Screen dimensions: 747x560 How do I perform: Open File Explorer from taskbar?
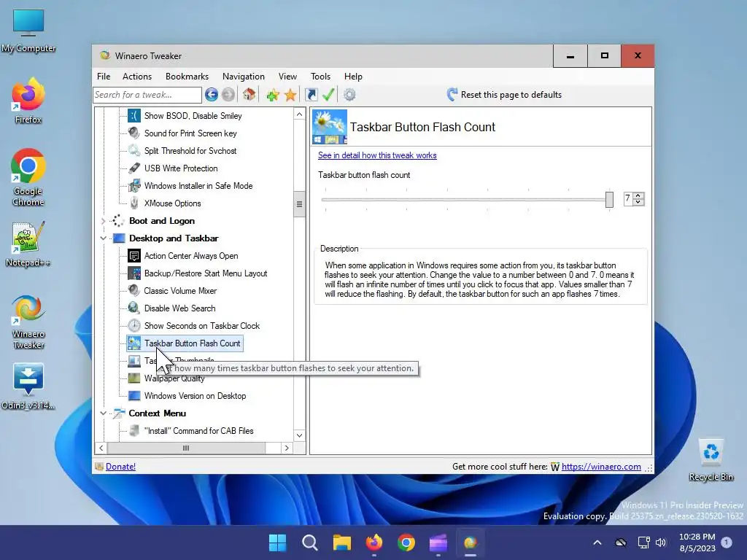(x=341, y=542)
